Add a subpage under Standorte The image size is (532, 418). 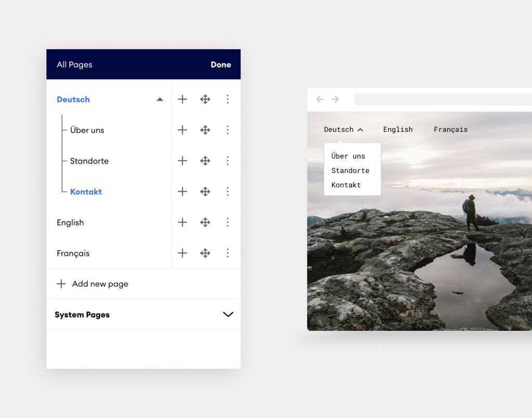point(182,160)
